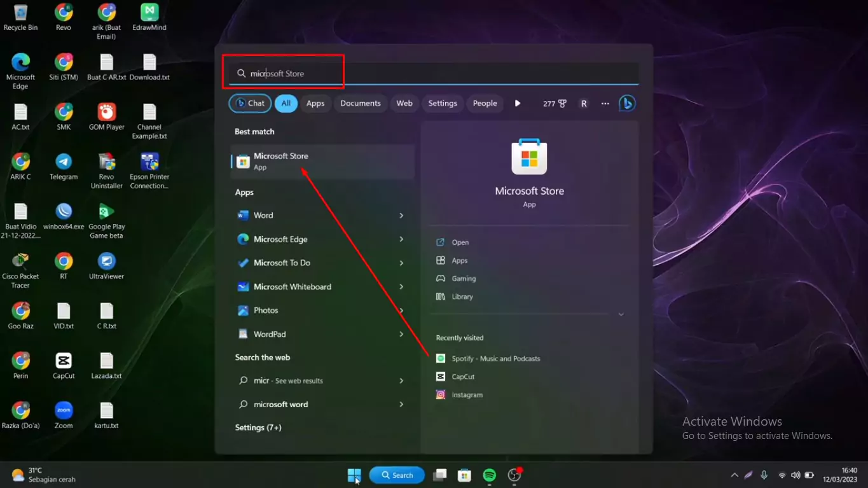The image size is (868, 488).
Task: Open the three-dots options menu
Action: point(605,103)
